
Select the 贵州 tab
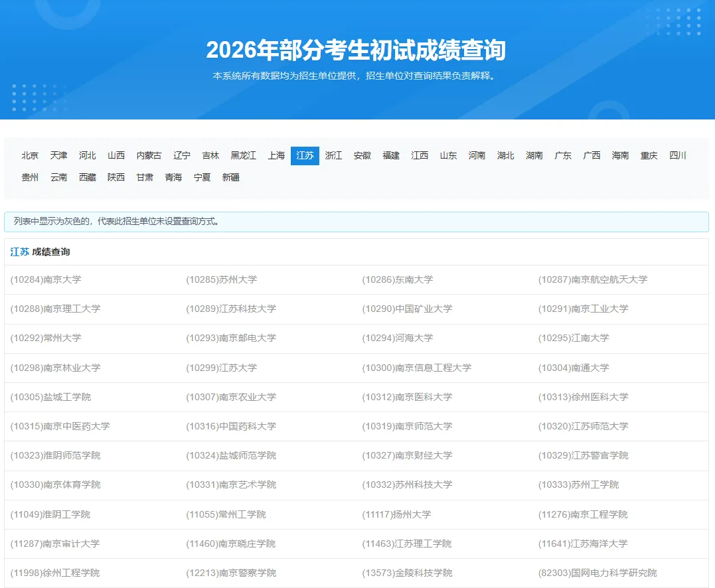[x=30, y=177]
